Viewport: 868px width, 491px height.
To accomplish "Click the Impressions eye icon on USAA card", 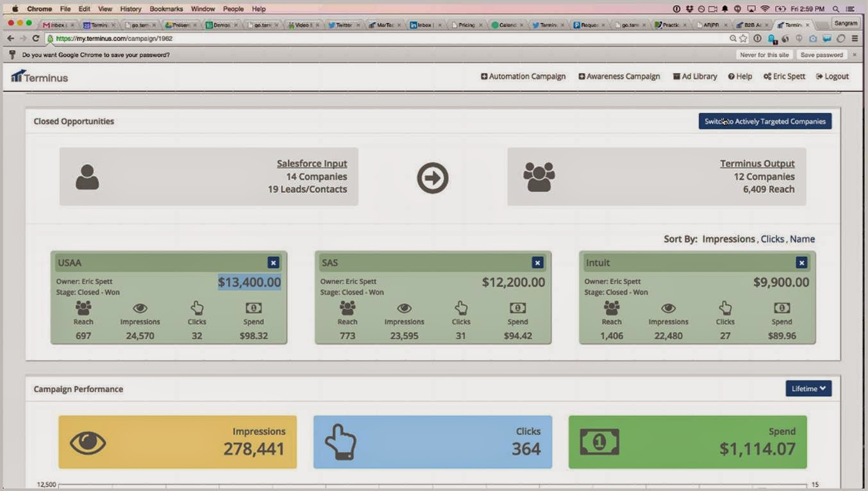I will click(x=140, y=308).
